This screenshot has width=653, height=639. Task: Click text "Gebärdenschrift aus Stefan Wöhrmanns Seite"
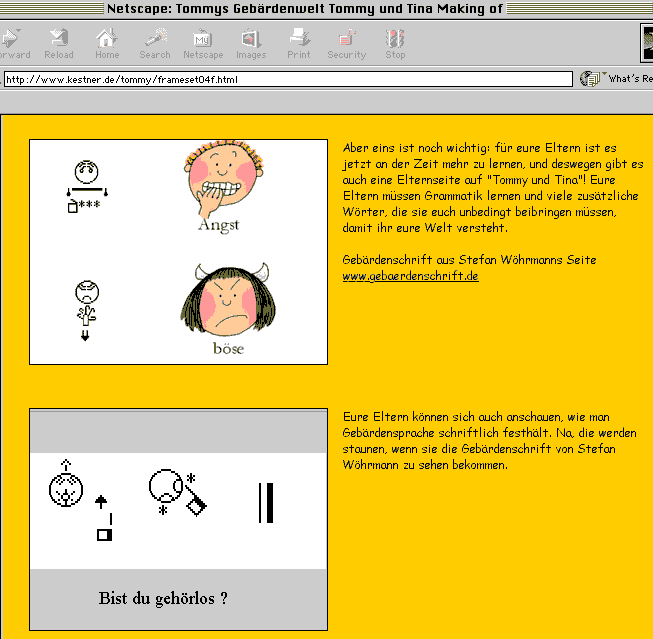click(x=469, y=260)
